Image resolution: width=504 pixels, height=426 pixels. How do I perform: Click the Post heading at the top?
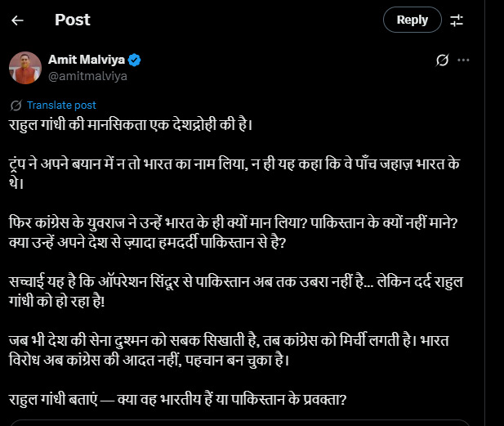click(72, 20)
